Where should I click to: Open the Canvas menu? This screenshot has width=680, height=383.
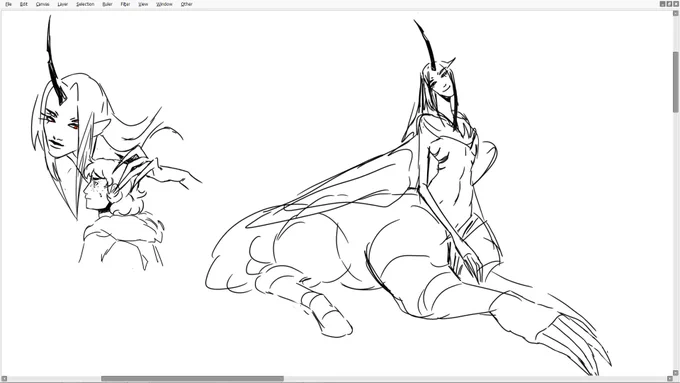click(42, 4)
